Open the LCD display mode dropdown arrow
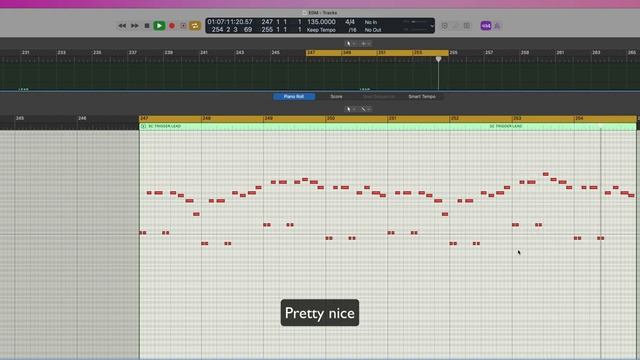Image resolution: width=640 pixels, height=360 pixels. click(x=431, y=26)
